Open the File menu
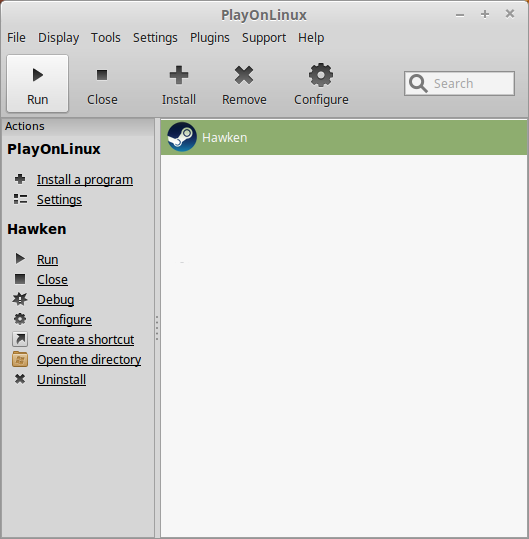Viewport: 529px width, 539px height. (x=16, y=37)
